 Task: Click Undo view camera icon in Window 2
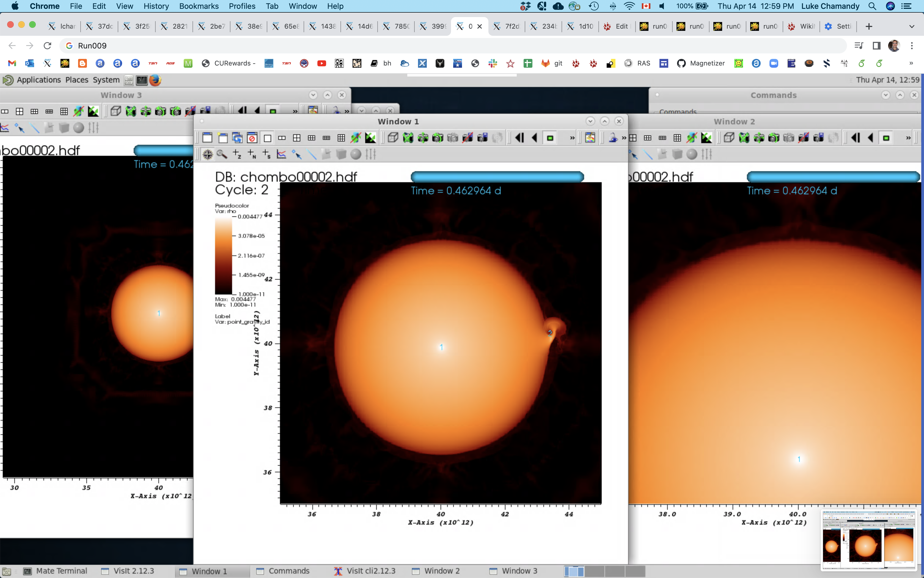pyautogui.click(x=774, y=138)
